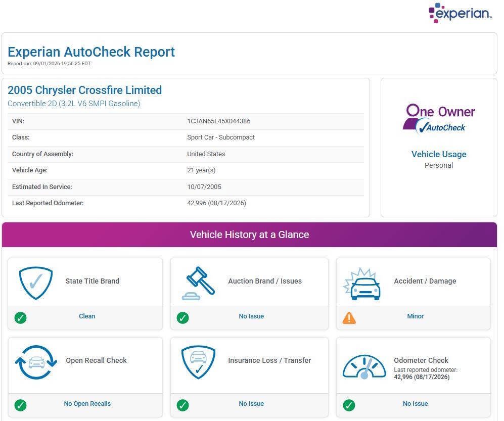Open No Issue link under Auction Brand
Screen dimensions: 504x421
(x=251, y=316)
